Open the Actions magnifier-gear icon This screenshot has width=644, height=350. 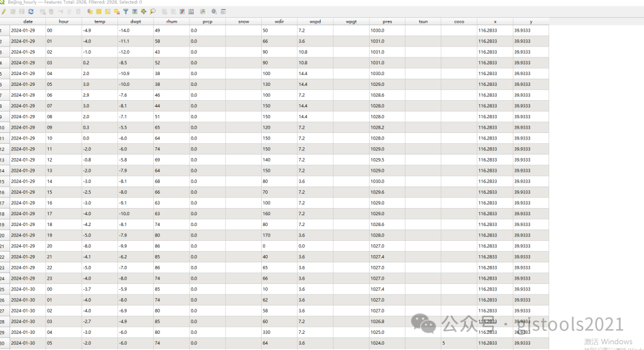click(x=214, y=11)
